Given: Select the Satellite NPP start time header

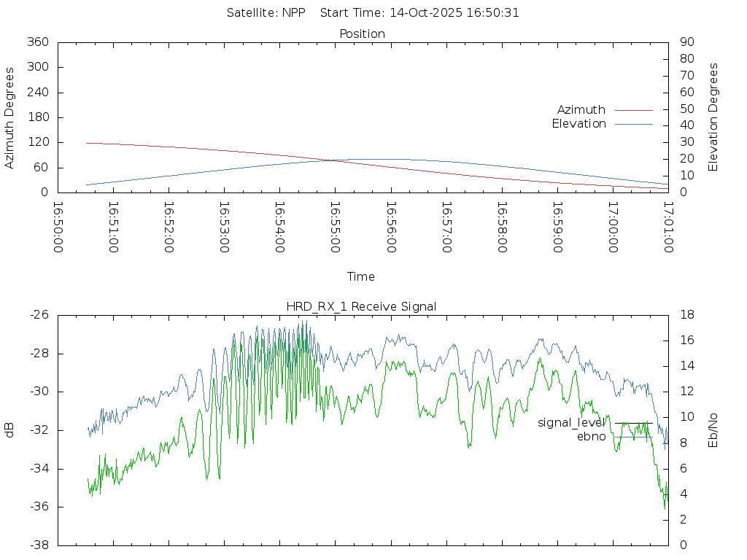Looking at the screenshot, I should pyautogui.click(x=373, y=12).
